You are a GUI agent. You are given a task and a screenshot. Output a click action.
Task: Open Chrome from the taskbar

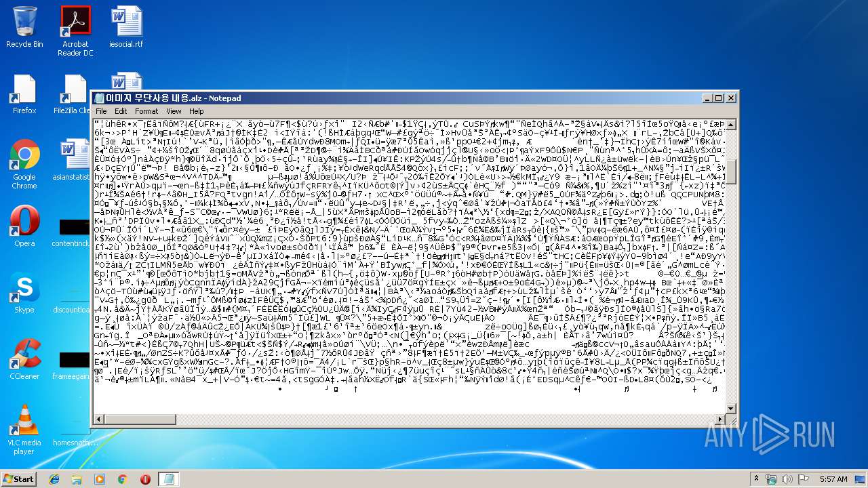pos(123,479)
